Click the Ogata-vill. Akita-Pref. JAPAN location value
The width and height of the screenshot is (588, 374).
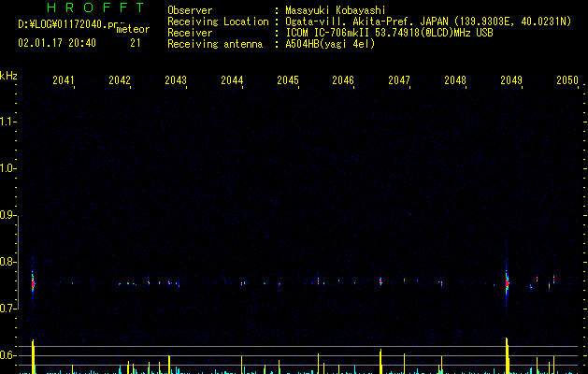(x=428, y=22)
